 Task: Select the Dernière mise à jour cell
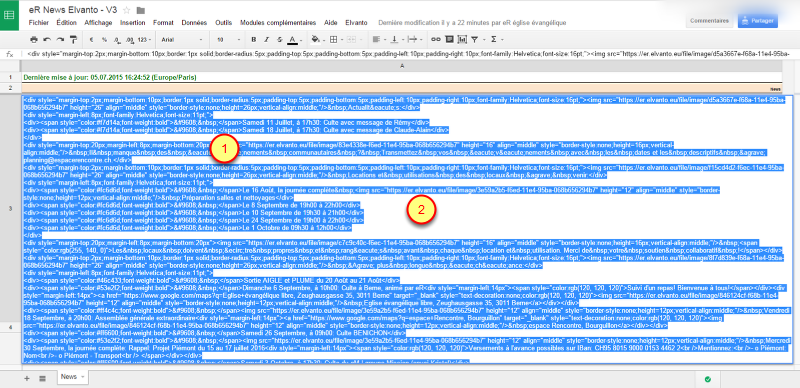[x=402, y=78]
